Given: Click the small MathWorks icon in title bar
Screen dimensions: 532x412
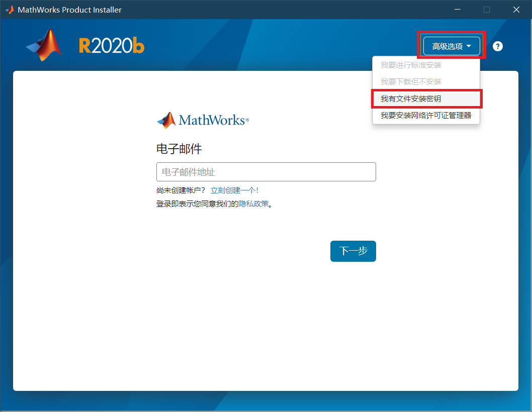Looking at the screenshot, I should 10,10.
